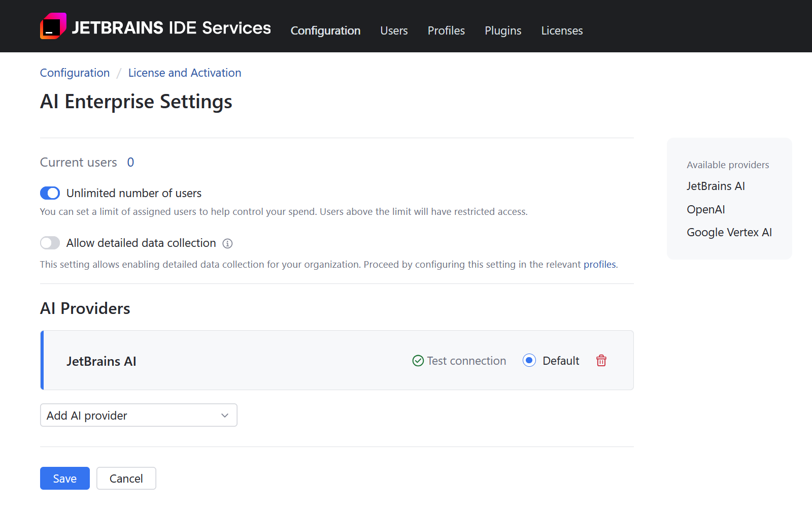Select the Default radio button
Image resolution: width=812 pixels, height=508 pixels.
pyautogui.click(x=529, y=361)
